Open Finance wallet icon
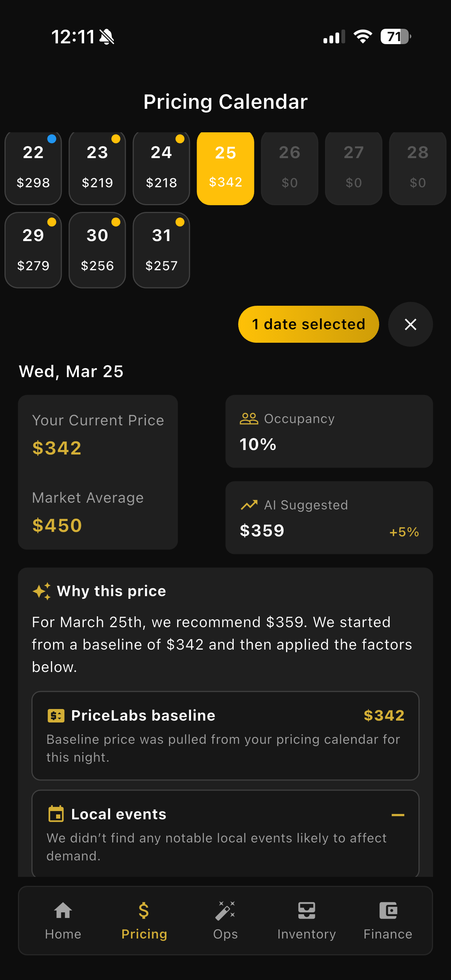Viewport: 451px width, 980px height. click(x=388, y=911)
